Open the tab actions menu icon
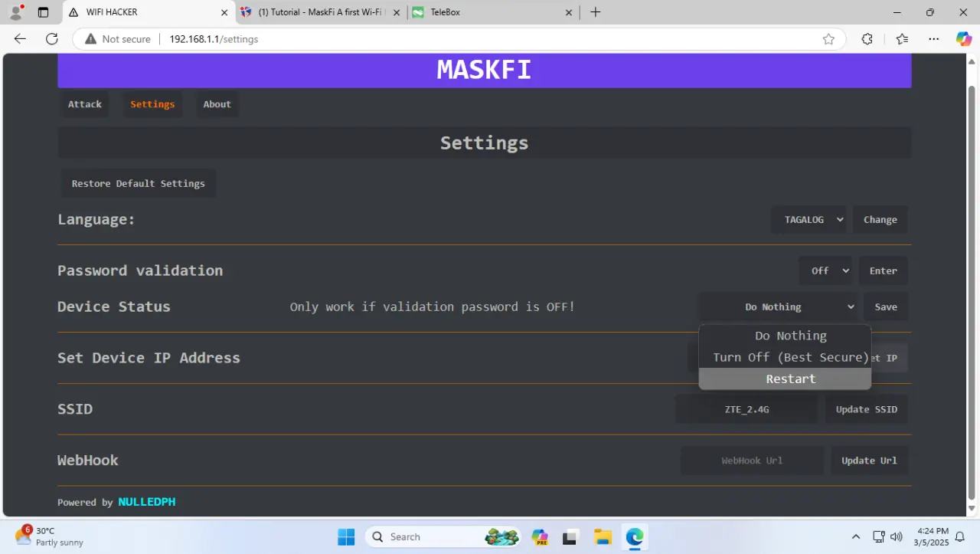This screenshot has width=980, height=554. 43,12
